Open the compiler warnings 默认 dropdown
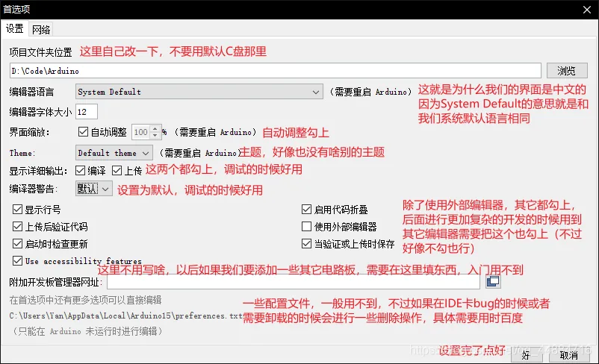The image size is (599, 364). tap(93, 189)
